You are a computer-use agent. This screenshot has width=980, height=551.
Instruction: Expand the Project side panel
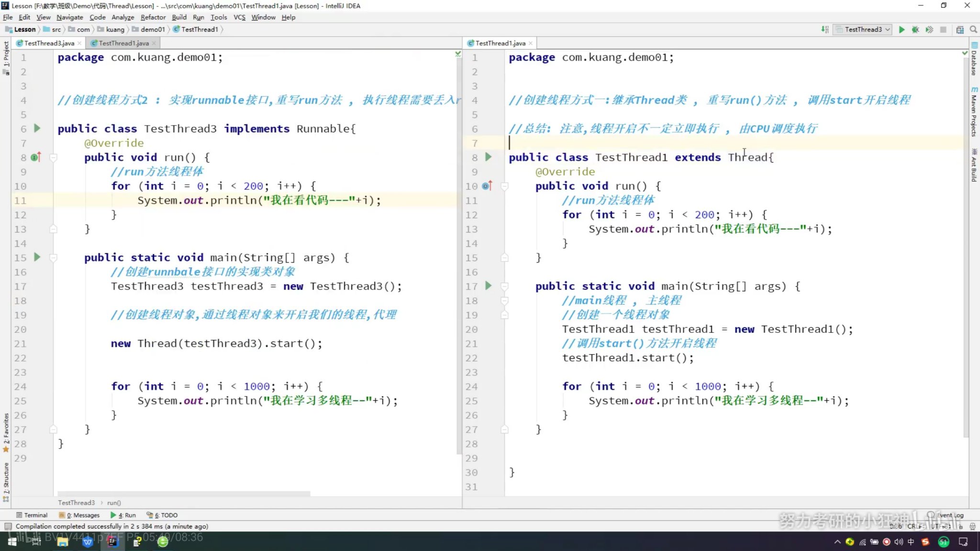point(6,57)
